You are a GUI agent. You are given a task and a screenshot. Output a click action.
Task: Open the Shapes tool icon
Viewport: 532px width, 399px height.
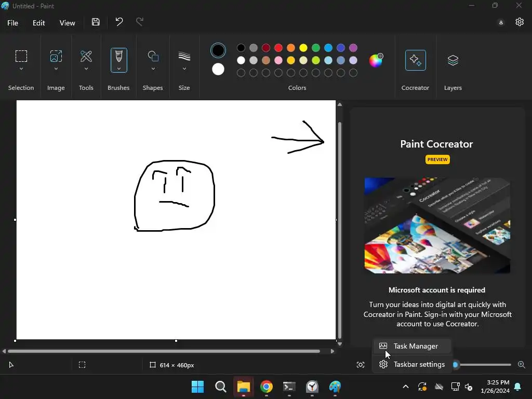click(x=153, y=56)
